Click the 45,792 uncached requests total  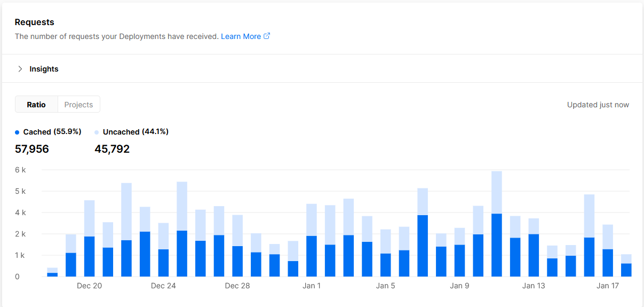pyautogui.click(x=112, y=149)
